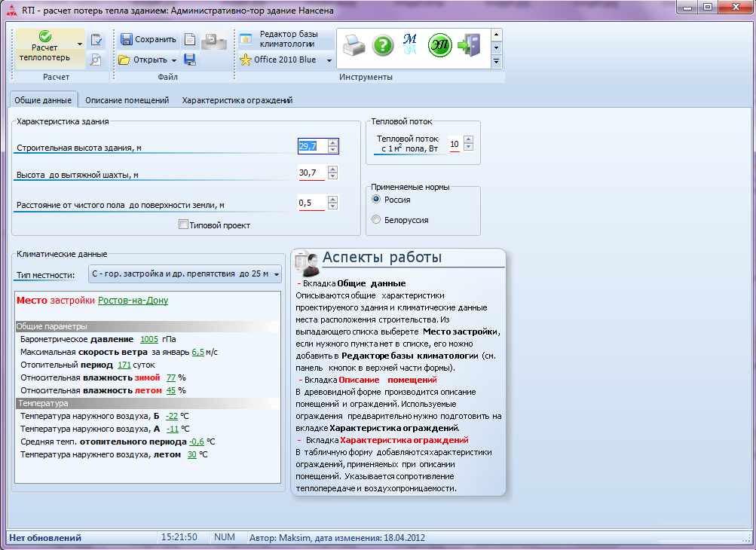Select the Россия norms radio button
The width and height of the screenshot is (756, 550).
pos(376,199)
